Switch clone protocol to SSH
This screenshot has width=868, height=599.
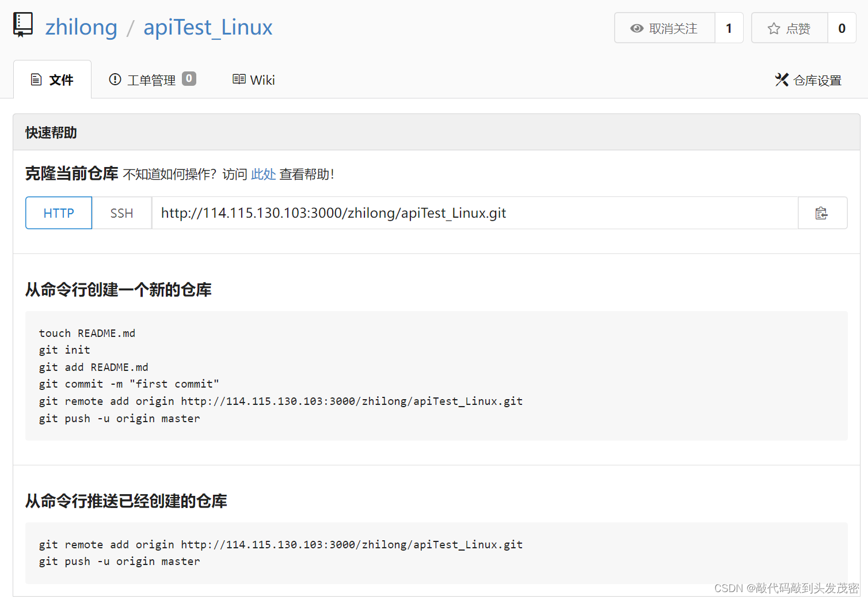pyautogui.click(x=121, y=213)
